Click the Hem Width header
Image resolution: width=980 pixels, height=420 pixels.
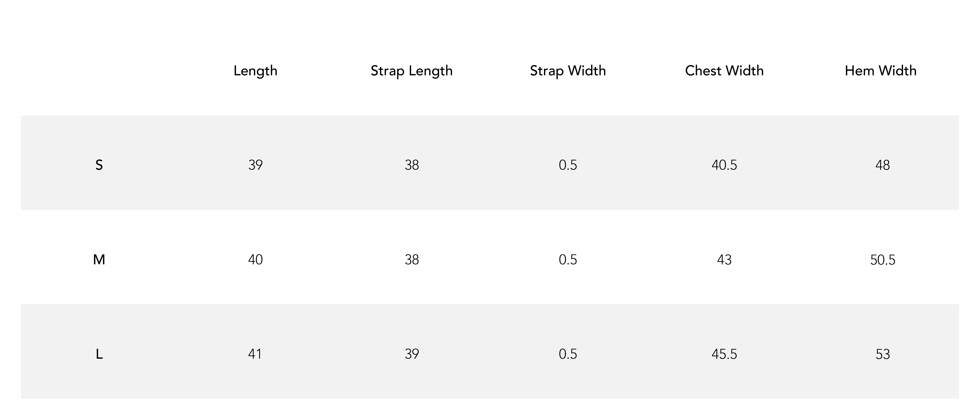pos(881,71)
